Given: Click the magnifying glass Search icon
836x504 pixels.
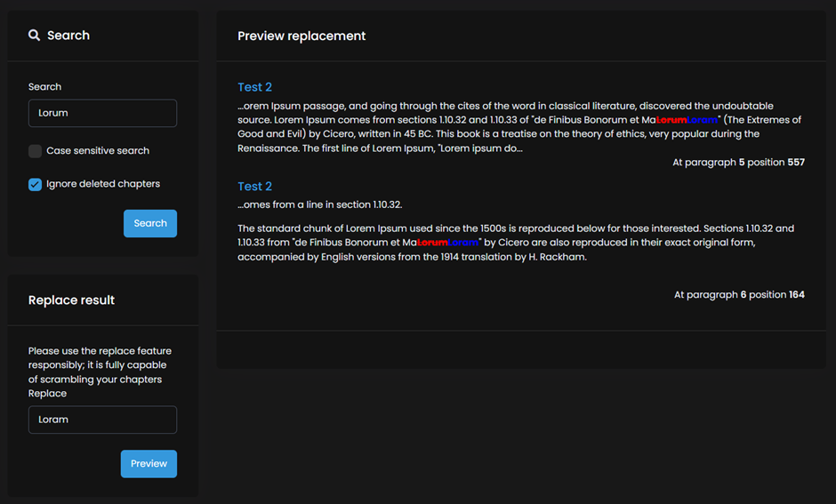Looking at the screenshot, I should coord(34,36).
